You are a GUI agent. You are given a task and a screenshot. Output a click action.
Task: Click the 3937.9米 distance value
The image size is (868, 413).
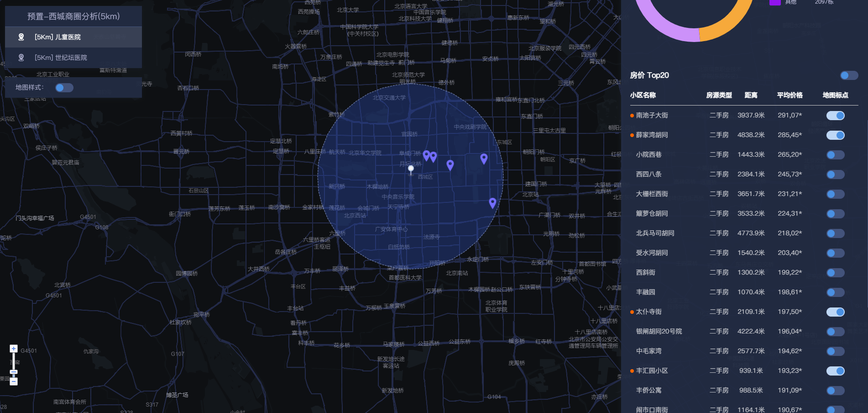[751, 115]
